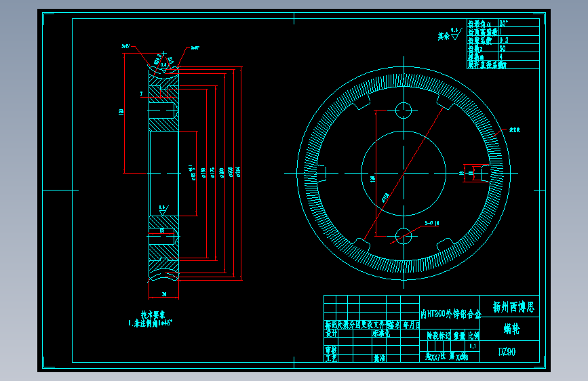Click the company name "扬州西博思" text

[x=513, y=307]
